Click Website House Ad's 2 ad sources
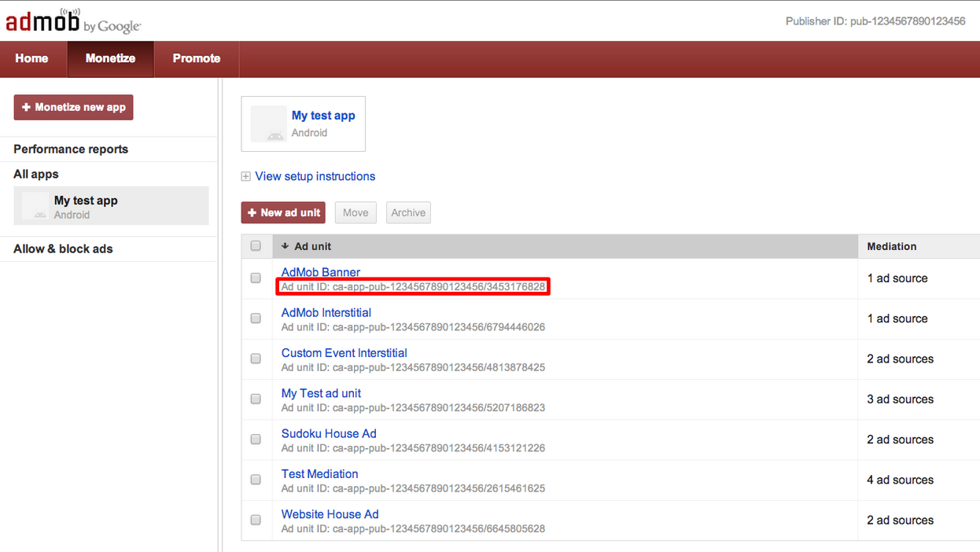The image size is (980, 552). (x=901, y=520)
